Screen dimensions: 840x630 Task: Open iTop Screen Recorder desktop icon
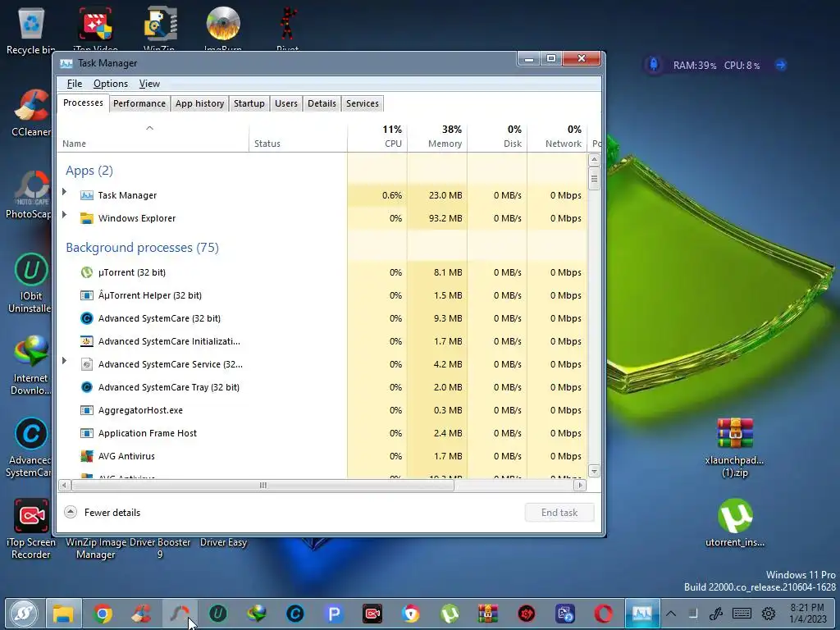(31, 529)
